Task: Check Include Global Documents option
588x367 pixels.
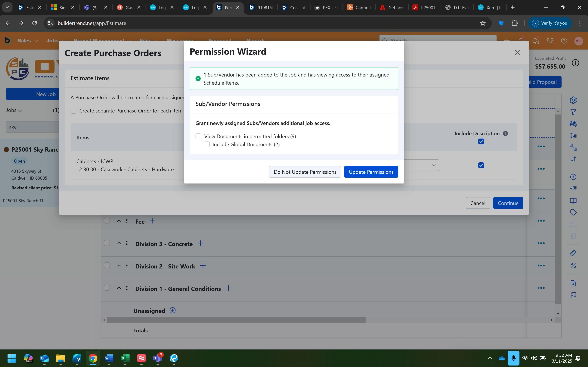Action: point(207,145)
